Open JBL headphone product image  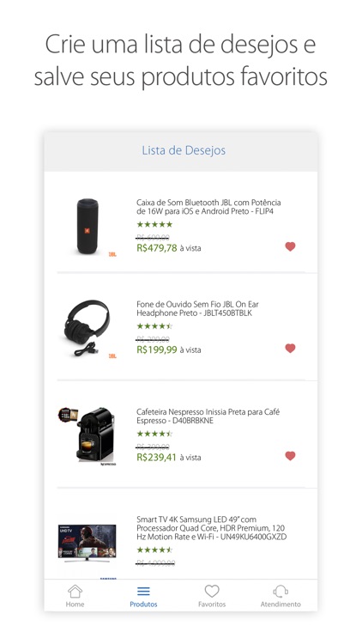coord(87,329)
